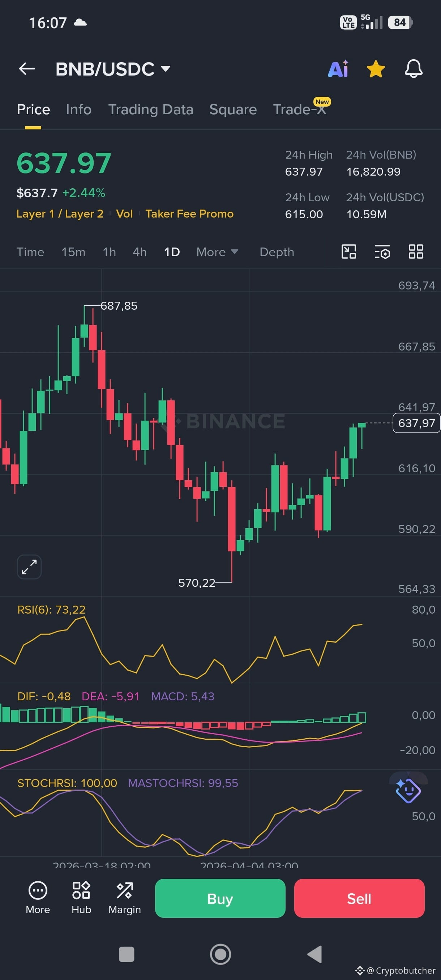Tap the main price 637.97
441x980 pixels.
click(64, 163)
